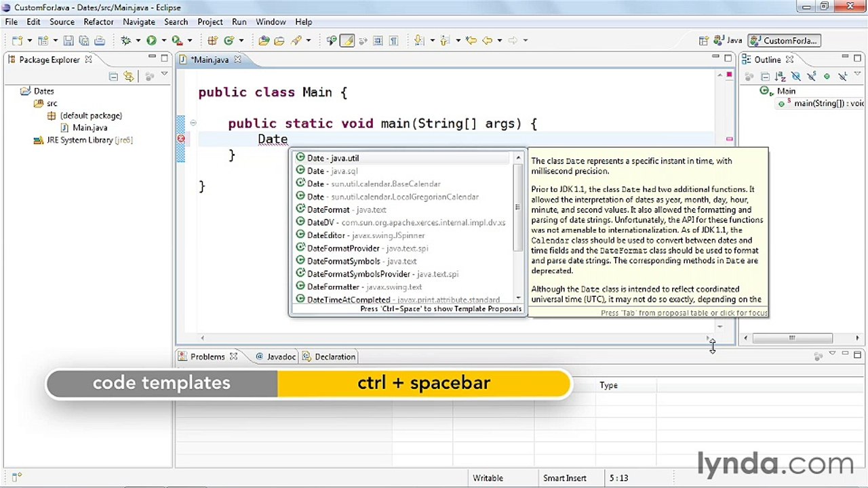
Task: Close the *Main.java editor tab
Action: 237,60
